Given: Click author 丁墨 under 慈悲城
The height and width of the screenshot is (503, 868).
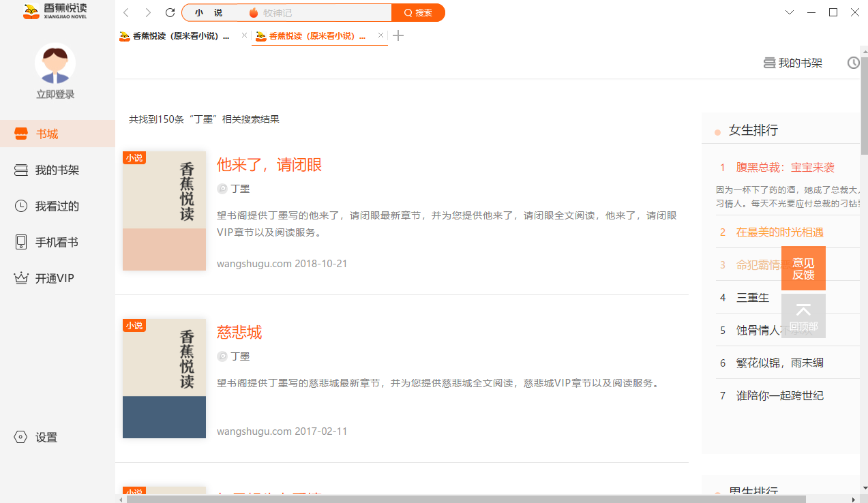Looking at the screenshot, I should (x=240, y=356).
